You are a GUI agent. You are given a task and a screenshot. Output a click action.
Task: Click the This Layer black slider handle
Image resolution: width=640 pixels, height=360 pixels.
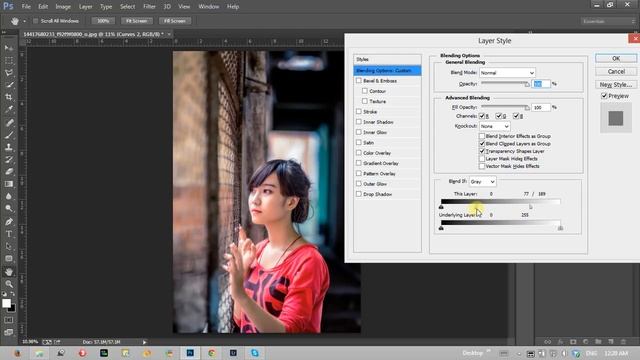pyautogui.click(x=441, y=207)
